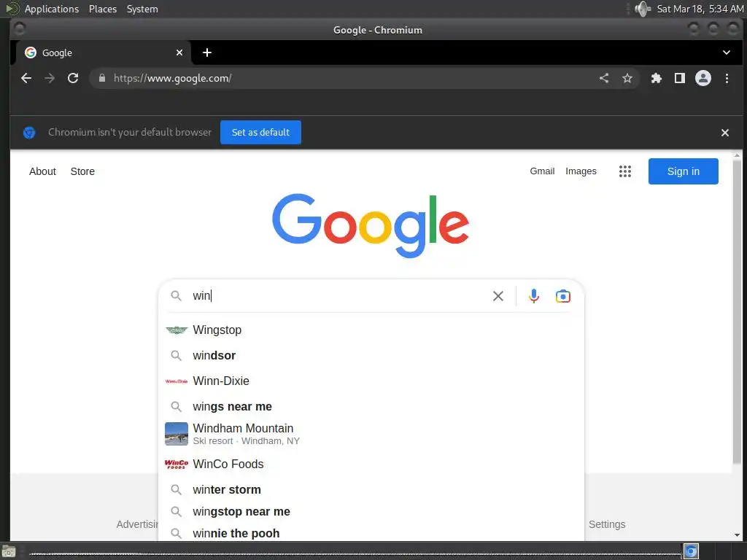The height and width of the screenshot is (560, 747).
Task: Open the Images link
Action: (x=580, y=171)
